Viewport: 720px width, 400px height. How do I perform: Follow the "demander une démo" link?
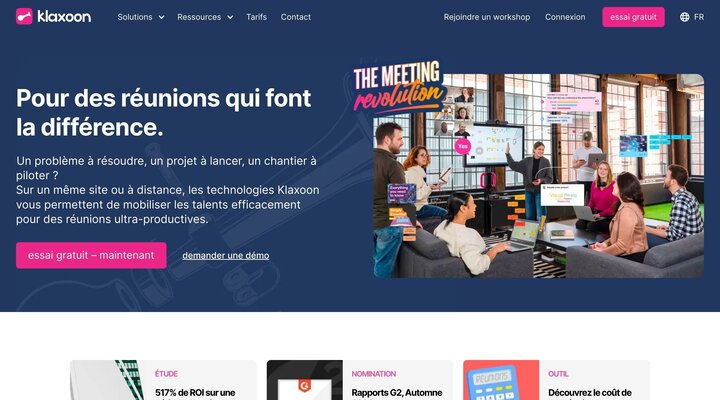tap(225, 255)
